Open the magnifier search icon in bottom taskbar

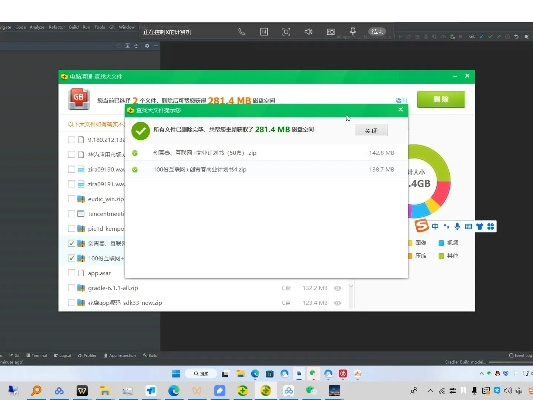36,390
